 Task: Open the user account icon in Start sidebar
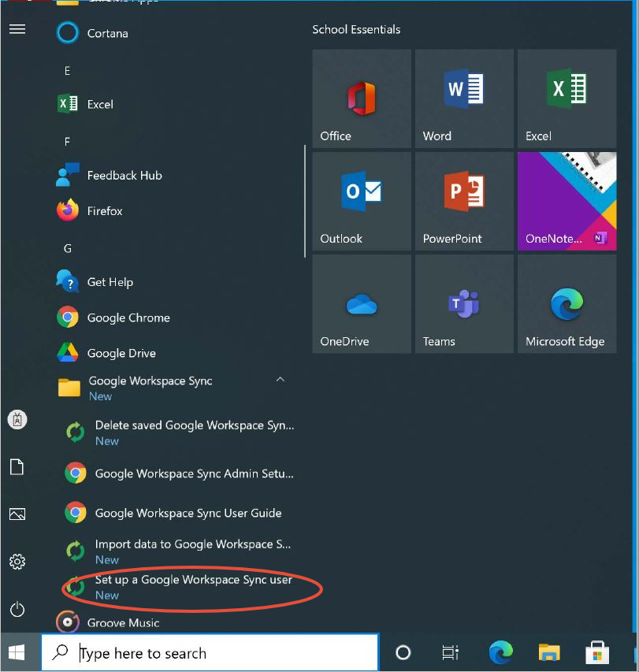[17, 420]
